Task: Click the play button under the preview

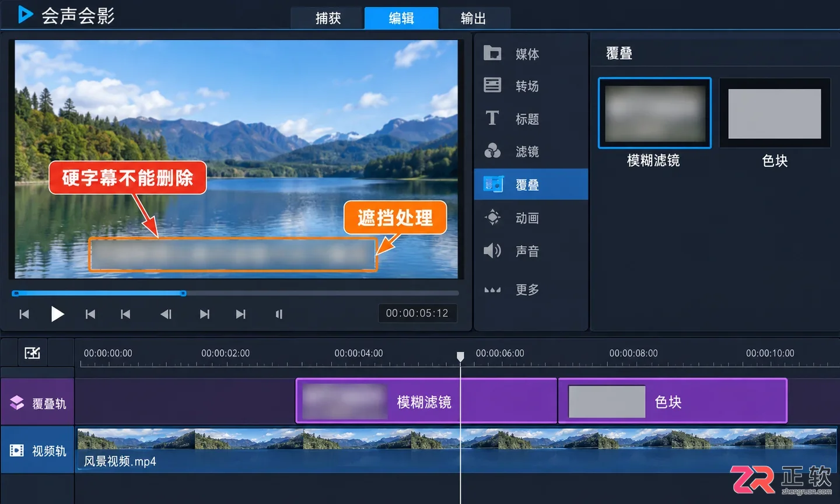Action: [57, 314]
